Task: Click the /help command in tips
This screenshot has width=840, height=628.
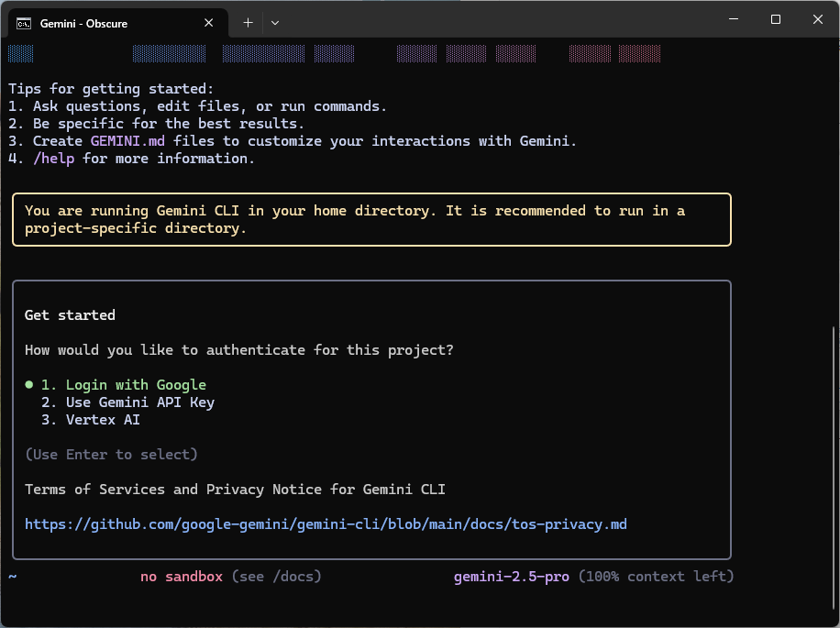Action: [53, 159]
